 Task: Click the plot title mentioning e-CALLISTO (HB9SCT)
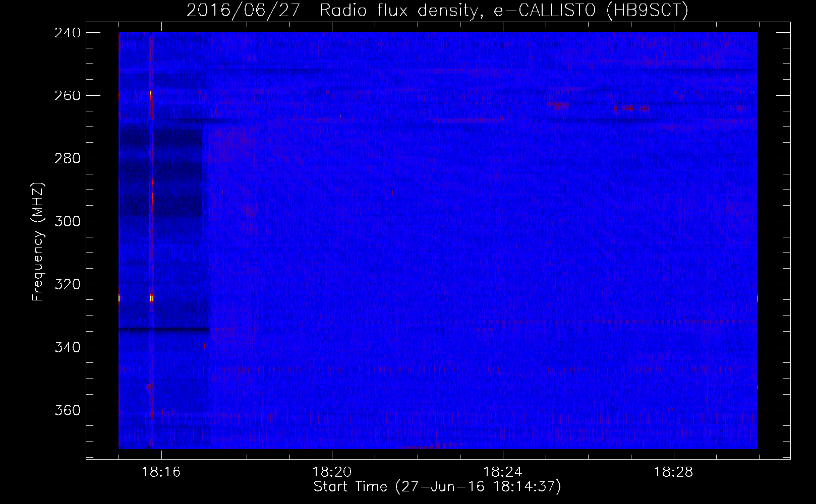(437, 10)
